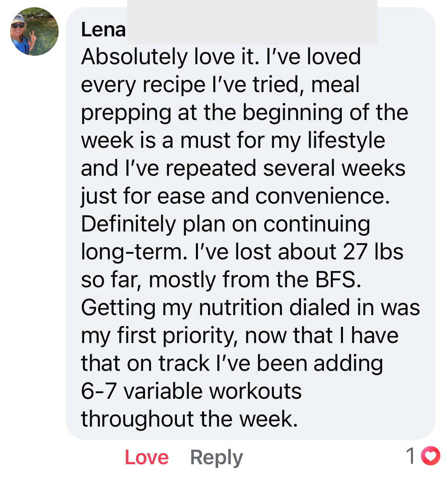Click the phrase 'mostly from the BFS'
This screenshot has width=448, height=482.
(x=255, y=280)
